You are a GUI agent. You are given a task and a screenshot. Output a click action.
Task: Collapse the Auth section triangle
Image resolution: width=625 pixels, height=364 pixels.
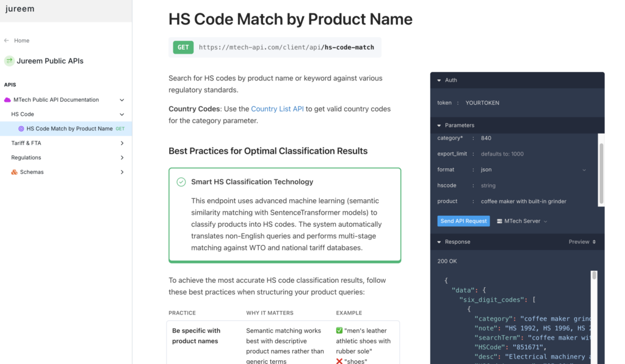tap(439, 80)
